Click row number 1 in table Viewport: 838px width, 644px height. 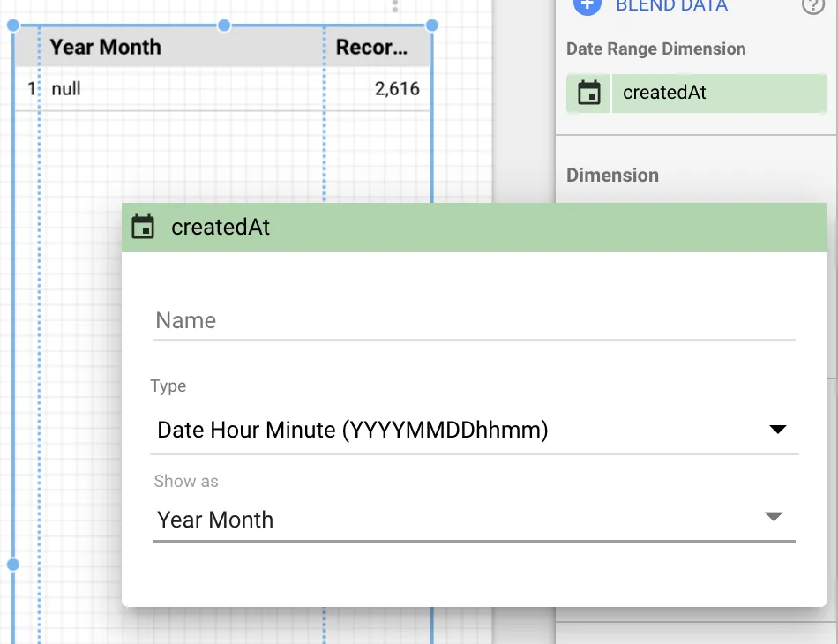(x=31, y=89)
